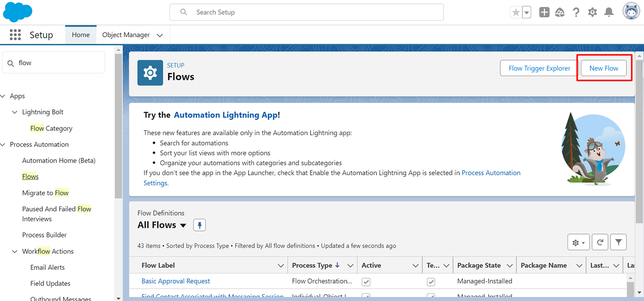Screen dimensions: 644x301
Task: Open the list filter funnel icon
Action: [x=618, y=242]
